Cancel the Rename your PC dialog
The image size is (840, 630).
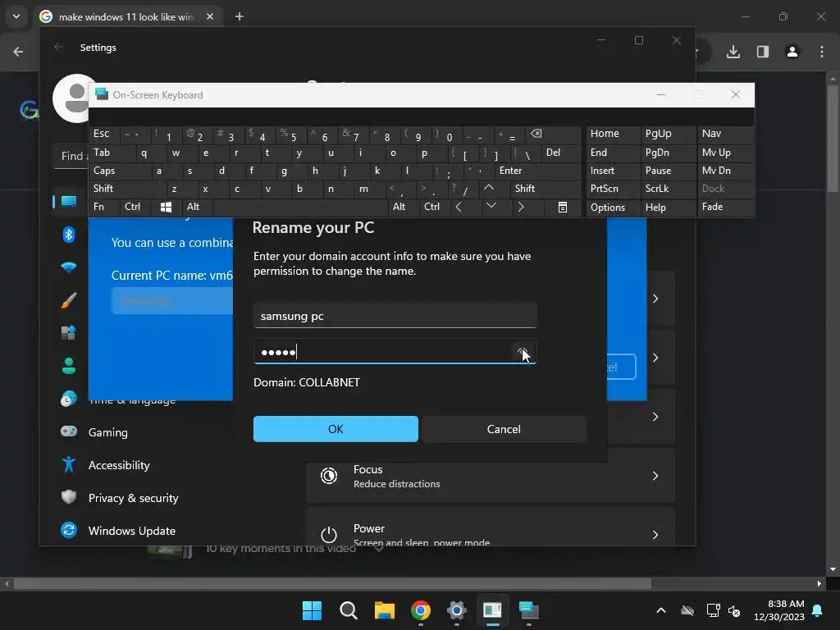(x=504, y=429)
